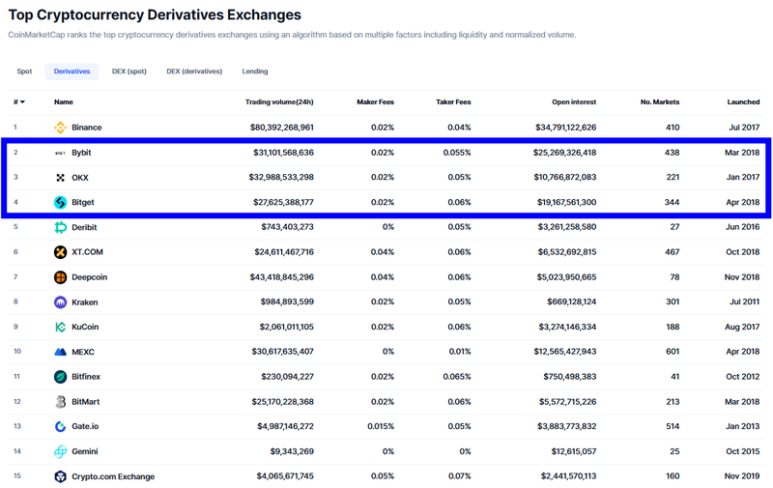
Task: Click Kraken launch date Jul 2011
Action: [745, 302]
